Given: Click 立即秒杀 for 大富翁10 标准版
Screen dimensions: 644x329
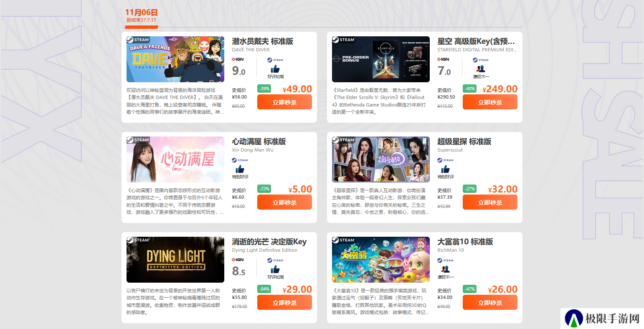Looking at the screenshot, I should click(490, 302).
